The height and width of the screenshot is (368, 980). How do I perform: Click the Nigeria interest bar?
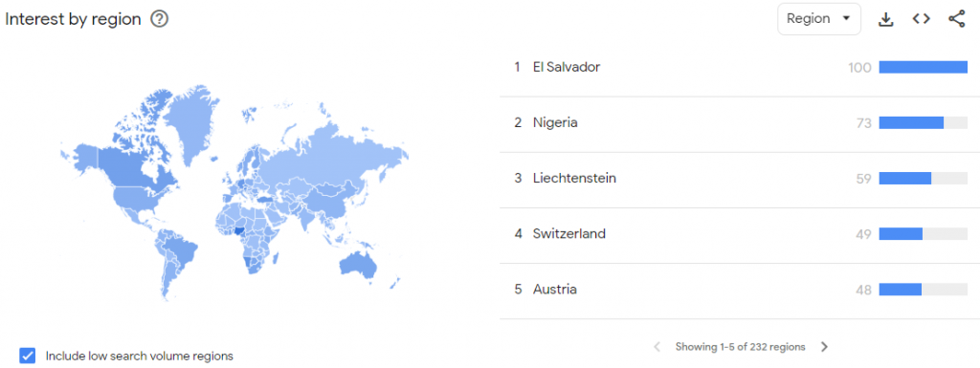pyautogui.click(x=924, y=123)
